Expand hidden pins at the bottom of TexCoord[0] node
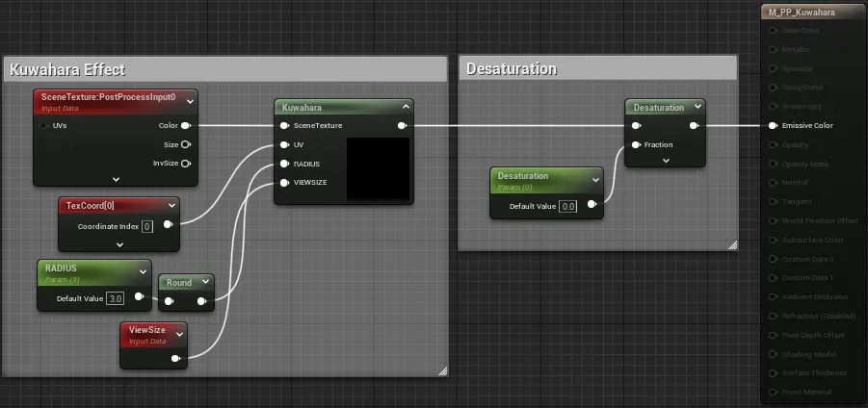Image resolution: width=868 pixels, height=408 pixels. coord(119,243)
